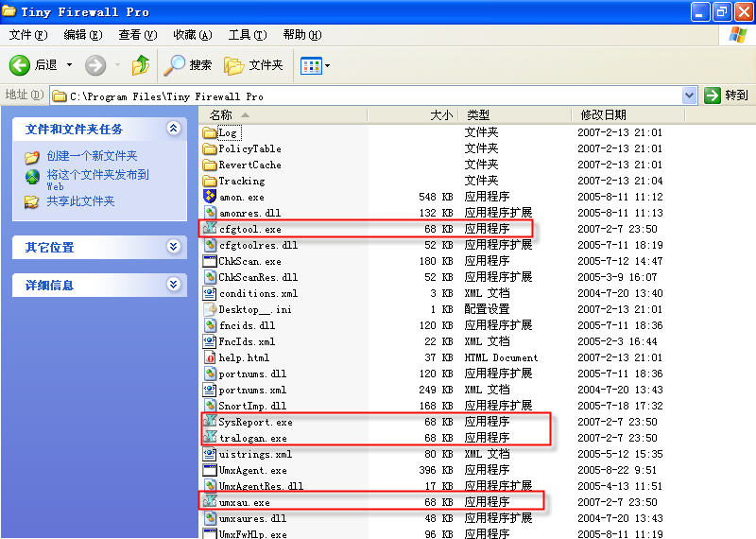Open the 查看(V) menu

(138, 35)
